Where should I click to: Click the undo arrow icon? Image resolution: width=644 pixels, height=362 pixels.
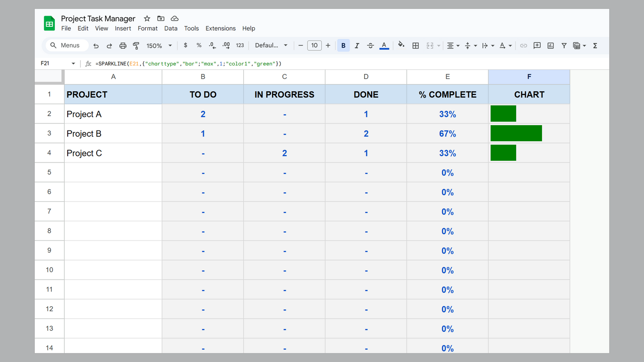(96, 46)
